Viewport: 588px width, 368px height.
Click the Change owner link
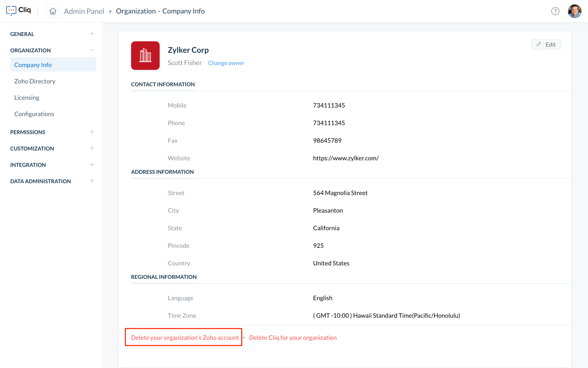[226, 63]
